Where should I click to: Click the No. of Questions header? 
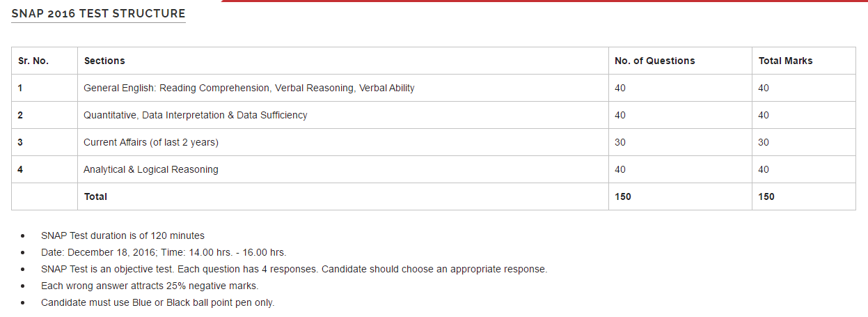coord(654,61)
